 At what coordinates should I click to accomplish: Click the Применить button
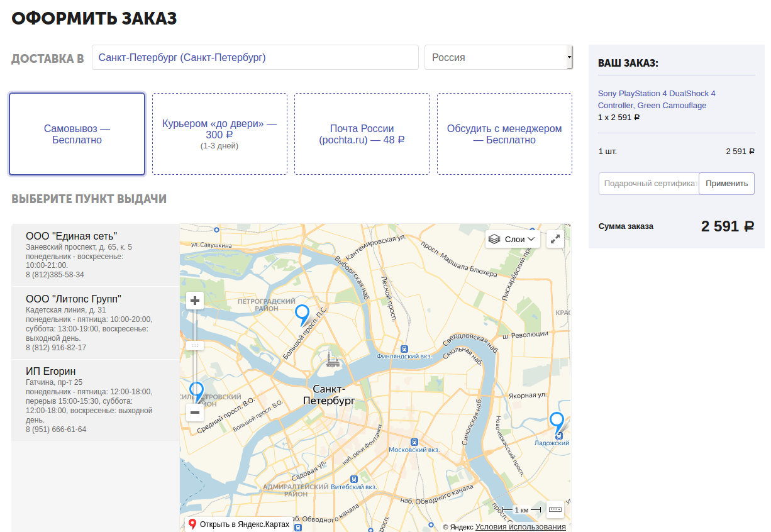[726, 184]
